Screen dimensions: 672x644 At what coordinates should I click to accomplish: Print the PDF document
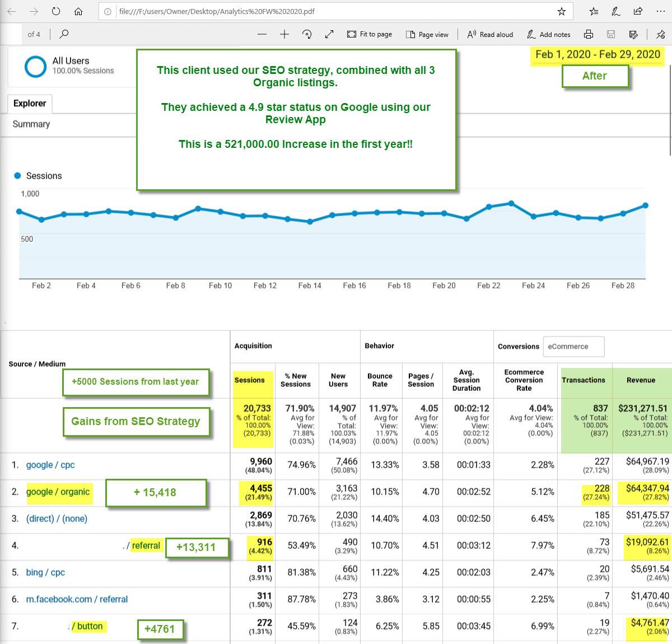tap(589, 34)
